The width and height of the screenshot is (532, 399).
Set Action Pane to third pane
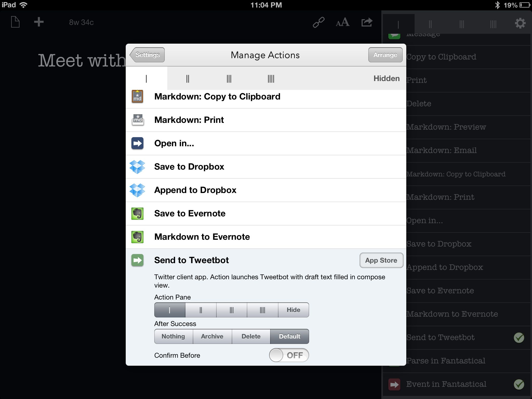pos(231,310)
